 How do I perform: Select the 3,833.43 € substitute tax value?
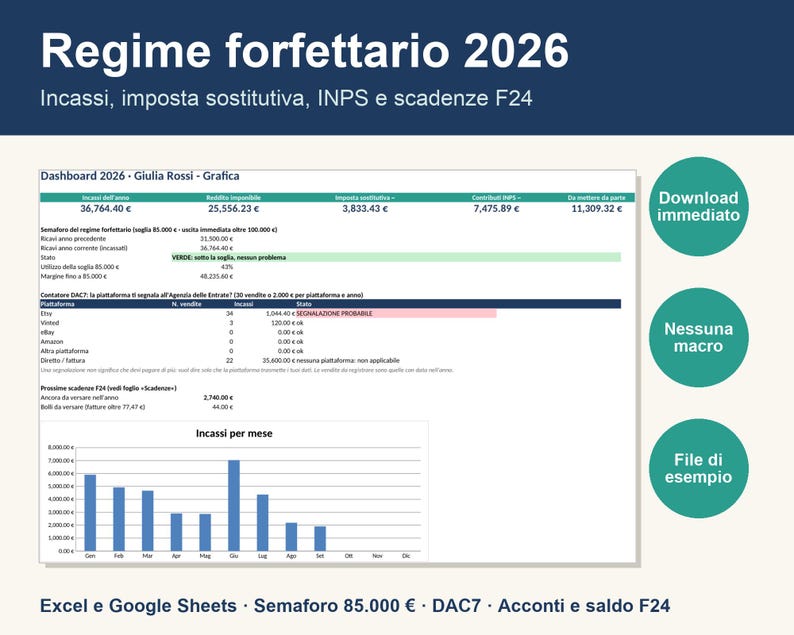[365, 209]
